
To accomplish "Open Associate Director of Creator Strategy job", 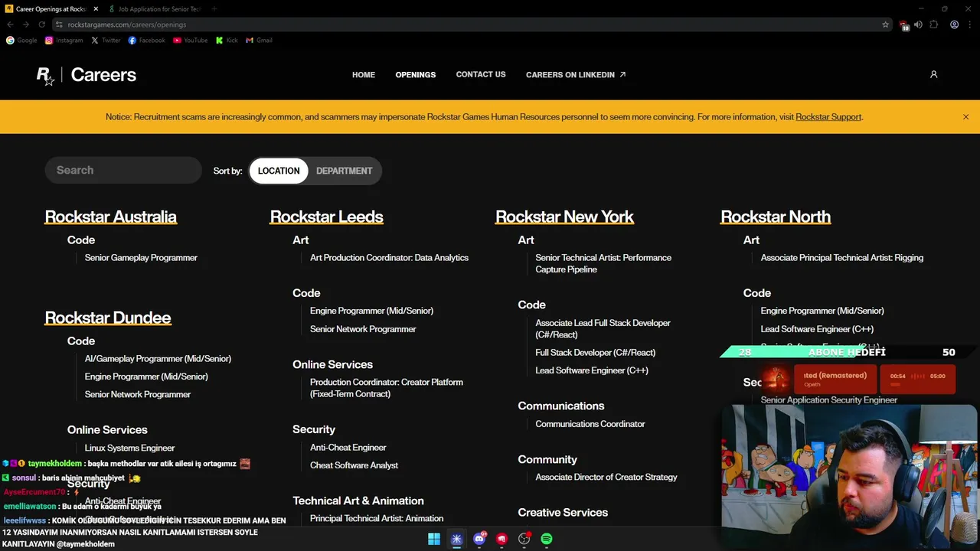I will (x=606, y=478).
